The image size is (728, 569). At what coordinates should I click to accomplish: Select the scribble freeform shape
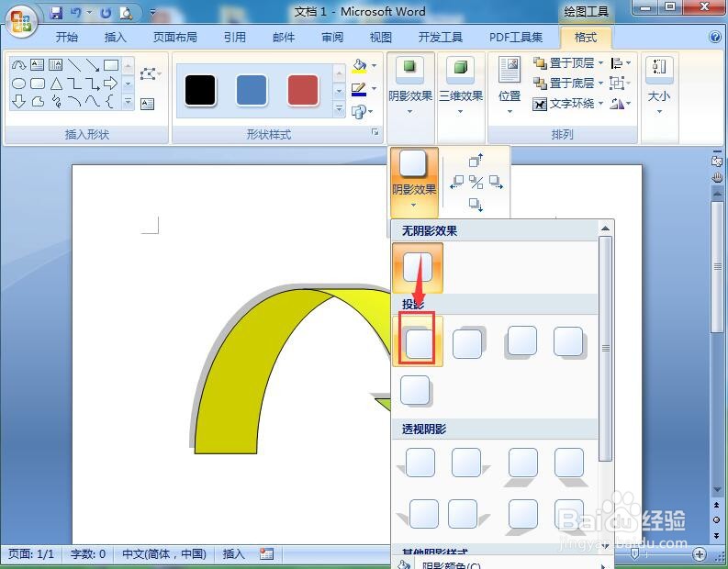coord(56,101)
